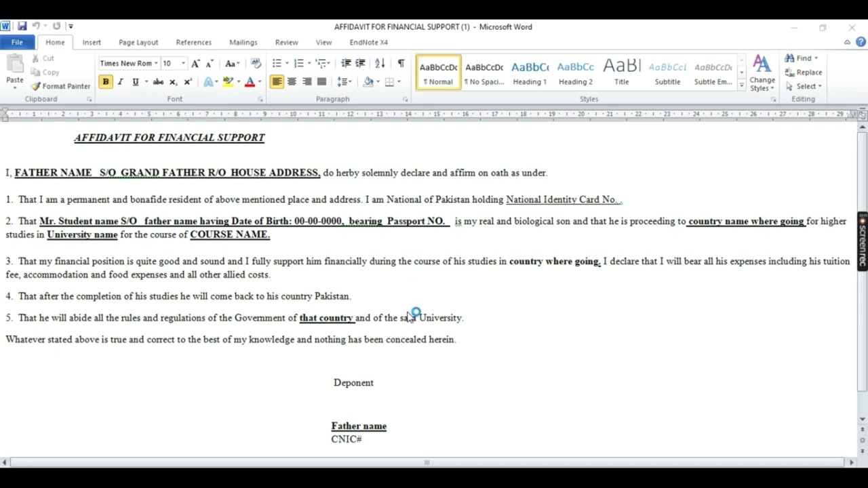Image resolution: width=868 pixels, height=488 pixels.
Task: Click the Grow Font icon
Action: 195,64
